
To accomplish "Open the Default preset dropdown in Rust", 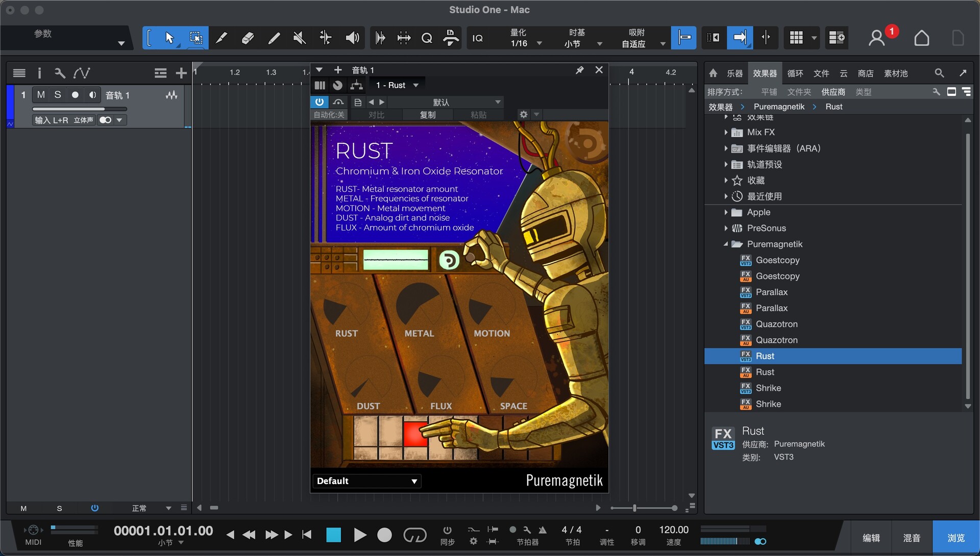I will pos(367,481).
